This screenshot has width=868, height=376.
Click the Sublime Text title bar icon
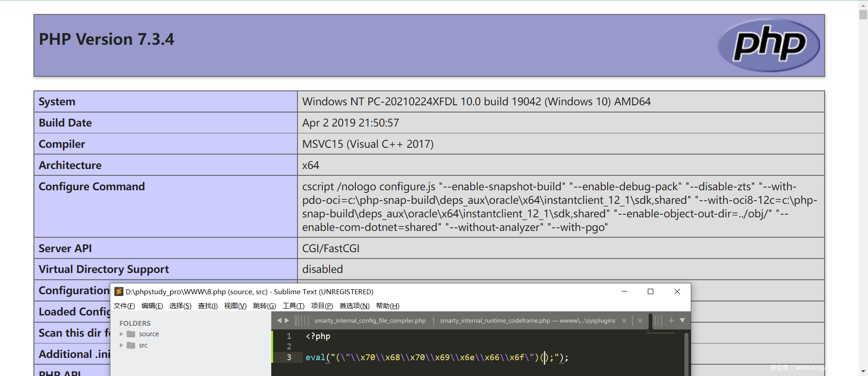pyautogui.click(x=119, y=291)
